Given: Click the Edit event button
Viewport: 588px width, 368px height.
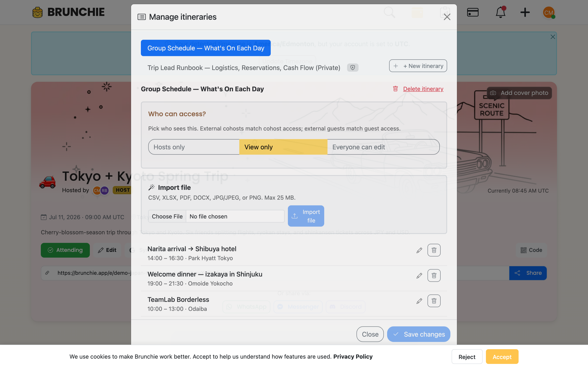Looking at the screenshot, I should 107,250.
